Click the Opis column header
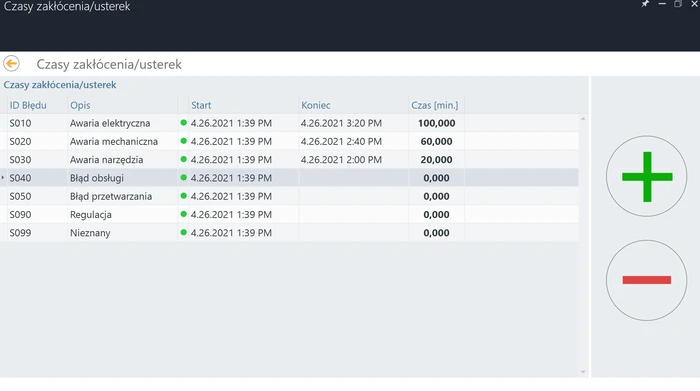 (80, 105)
